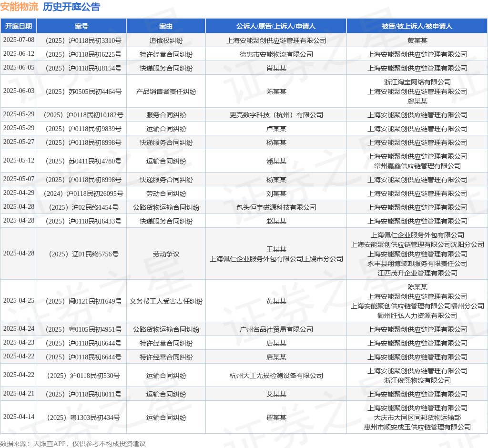Image resolution: width=488 pixels, height=448 pixels.
Task: Select case number (2025)沪0118民初530号
Action: tap(81, 376)
